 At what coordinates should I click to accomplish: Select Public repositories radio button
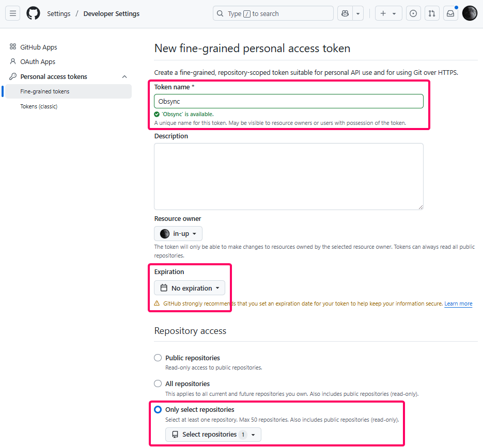[x=158, y=358]
